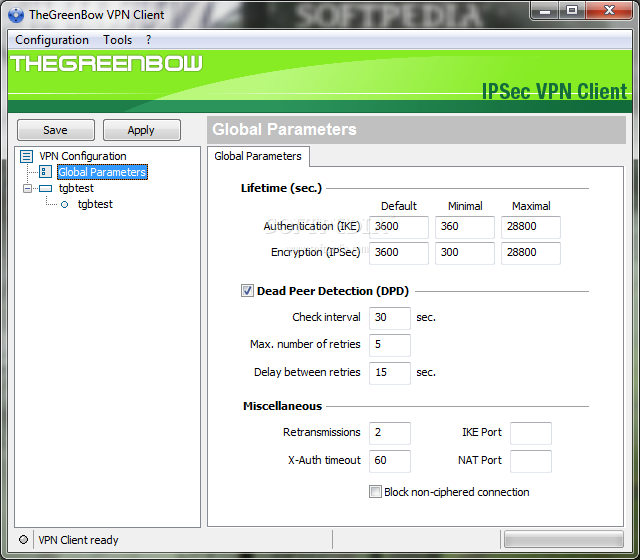Click the Delay between retries field

click(x=390, y=373)
